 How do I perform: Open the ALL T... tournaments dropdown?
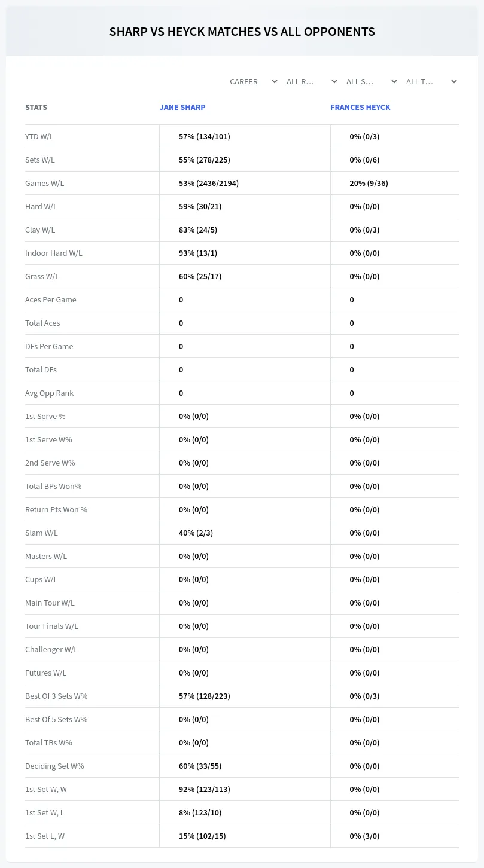coord(431,81)
